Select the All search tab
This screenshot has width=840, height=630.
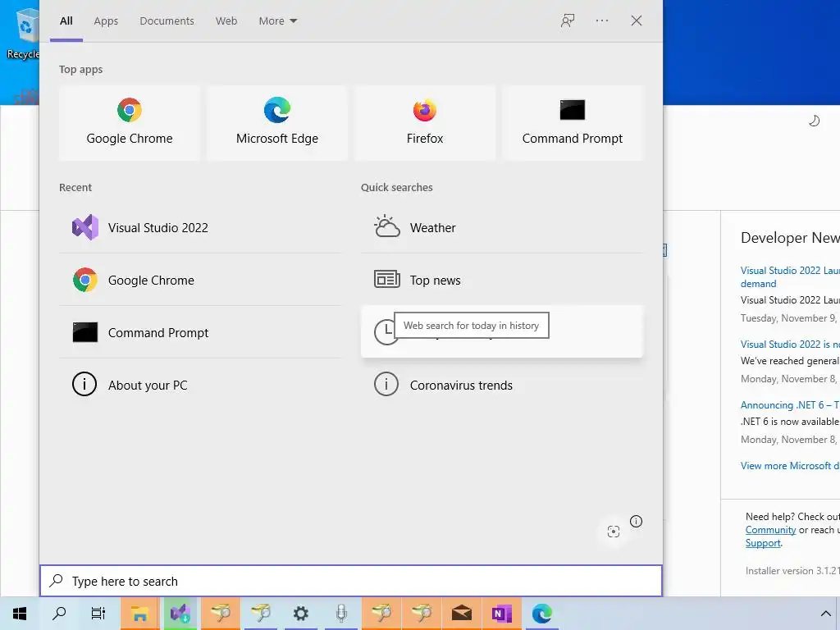(66, 21)
